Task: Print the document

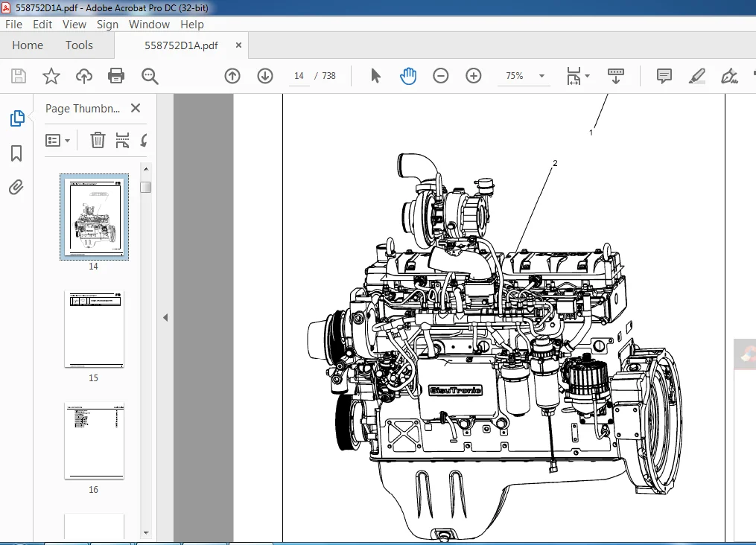Action: pyautogui.click(x=116, y=76)
